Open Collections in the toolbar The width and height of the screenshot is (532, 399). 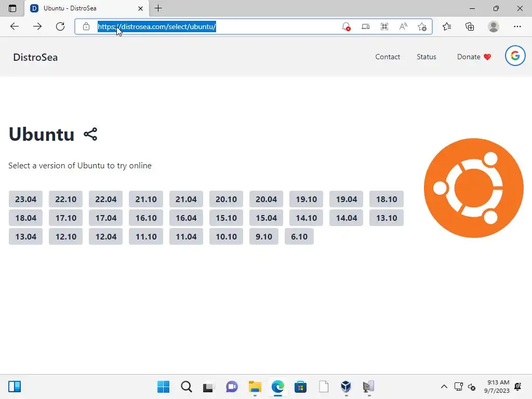470,26
